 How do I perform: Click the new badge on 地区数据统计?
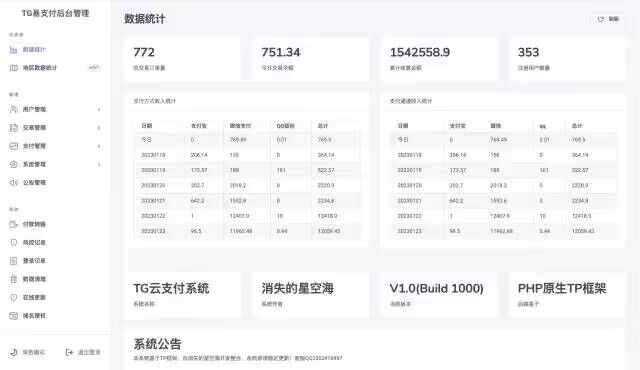coord(94,68)
